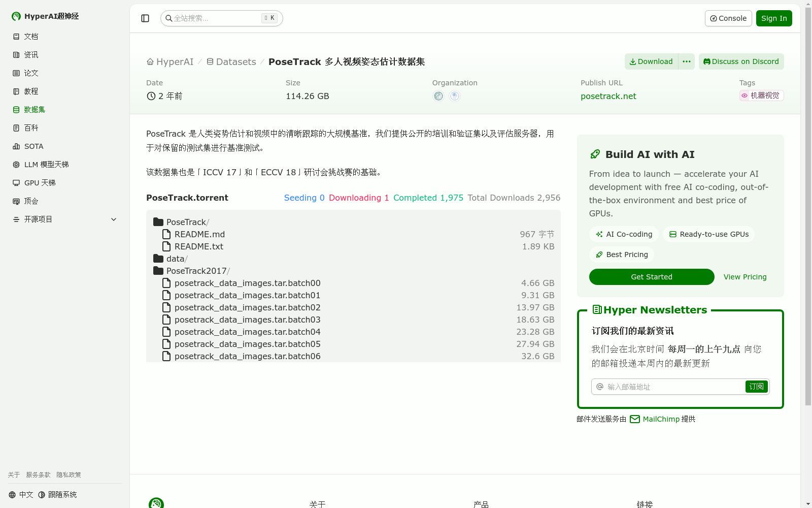Viewport: 812px width, 508px height.
Task: Click Total Downloads 2,956 text
Action: tap(514, 198)
